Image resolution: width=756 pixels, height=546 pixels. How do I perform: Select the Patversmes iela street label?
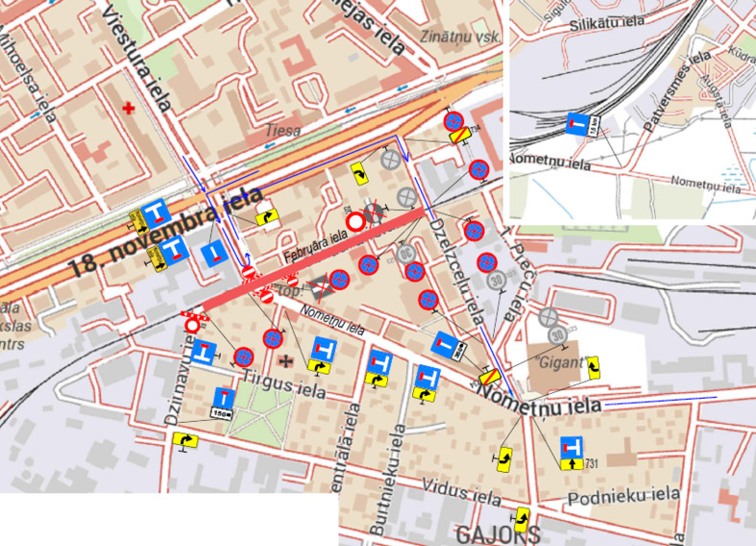[x=677, y=91]
